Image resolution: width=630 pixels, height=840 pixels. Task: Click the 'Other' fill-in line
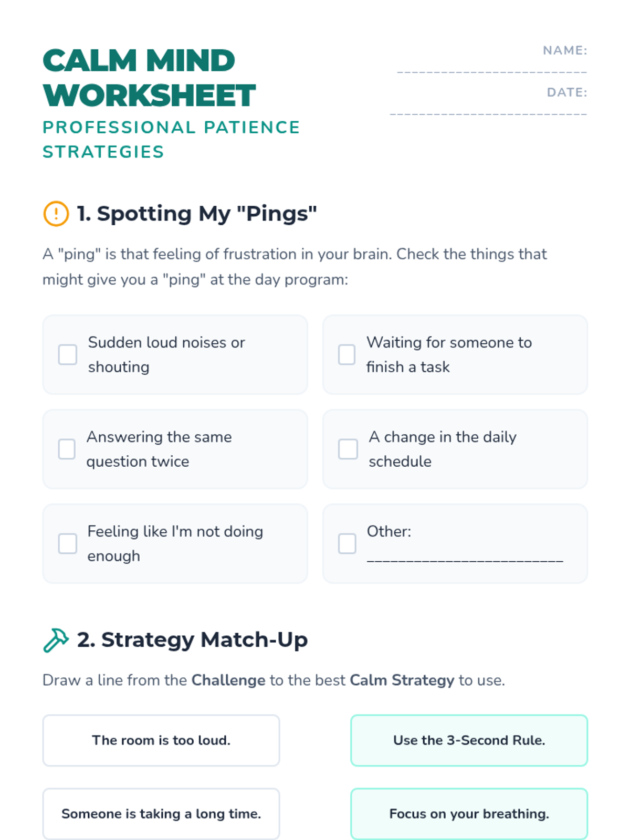coord(465,560)
